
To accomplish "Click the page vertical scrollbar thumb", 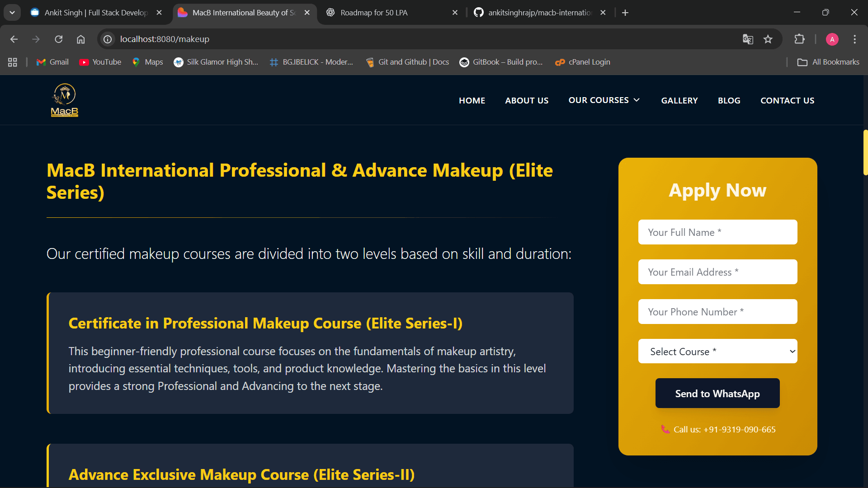I will click(865, 152).
